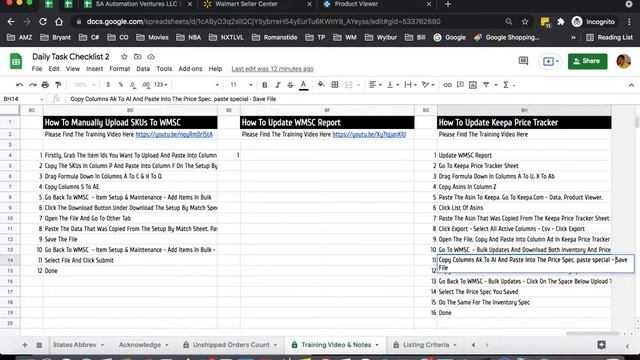
Task: Click the Explore icon at bottom right
Action: (x=601, y=345)
